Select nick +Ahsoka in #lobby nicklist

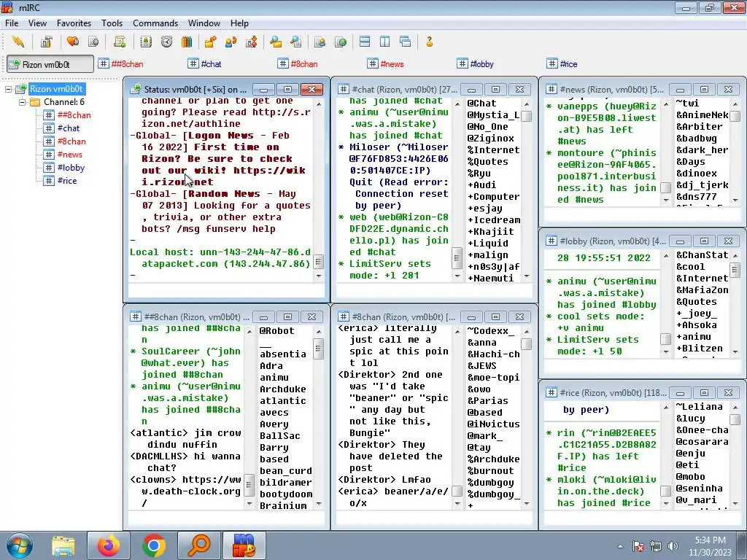(697, 324)
